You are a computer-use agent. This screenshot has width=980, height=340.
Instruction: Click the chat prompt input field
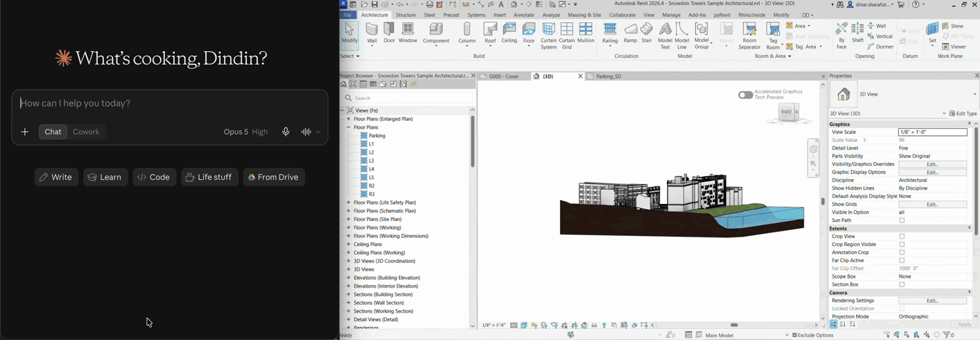(170, 103)
